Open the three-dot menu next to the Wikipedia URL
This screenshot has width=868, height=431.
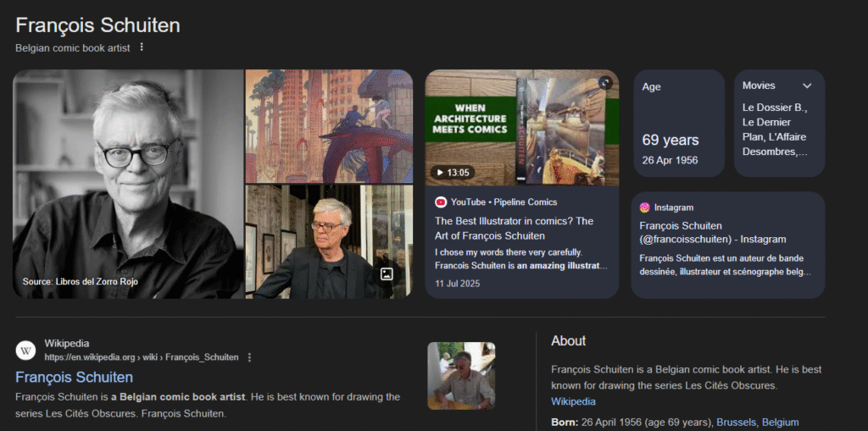click(249, 357)
